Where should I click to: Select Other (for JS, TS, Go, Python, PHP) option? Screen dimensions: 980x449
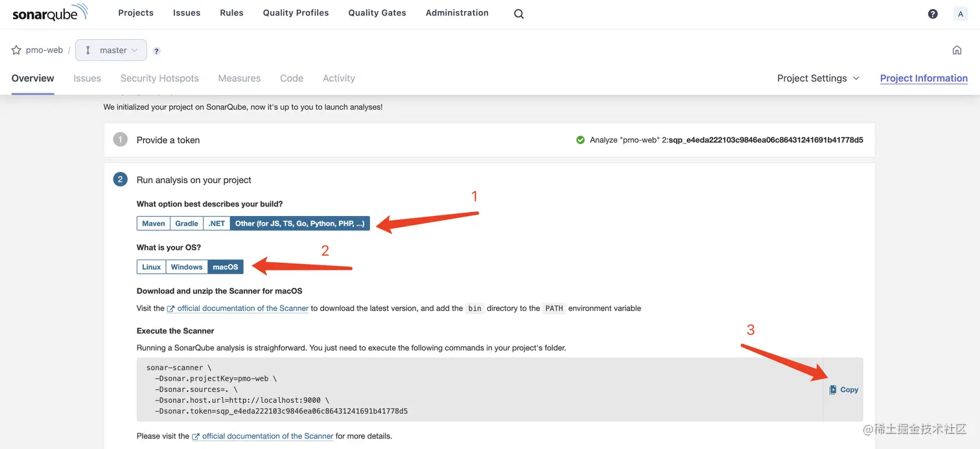pyautogui.click(x=300, y=223)
